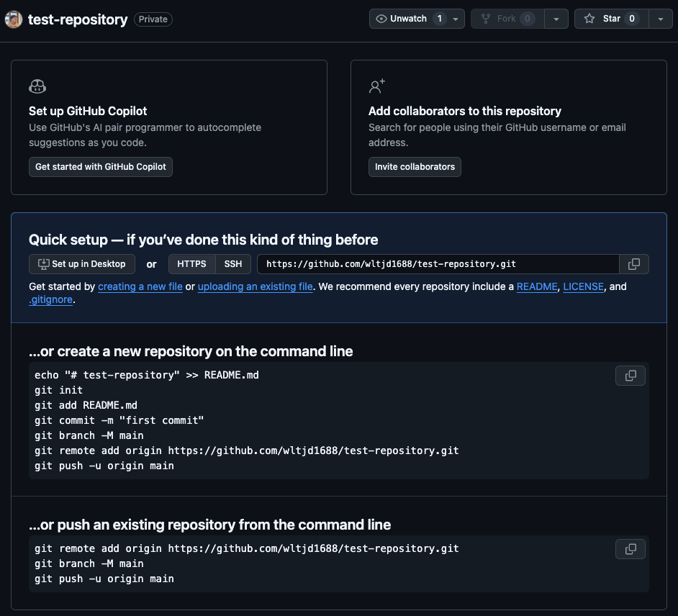The image size is (678, 616).
Task: Open the Fork options dropdown arrow
Action: pyautogui.click(x=556, y=19)
